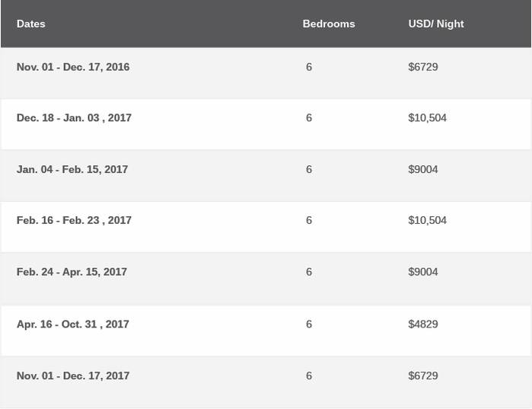Click the $9004 price for Jan. 04 row
The image size is (532, 409).
[x=423, y=169]
